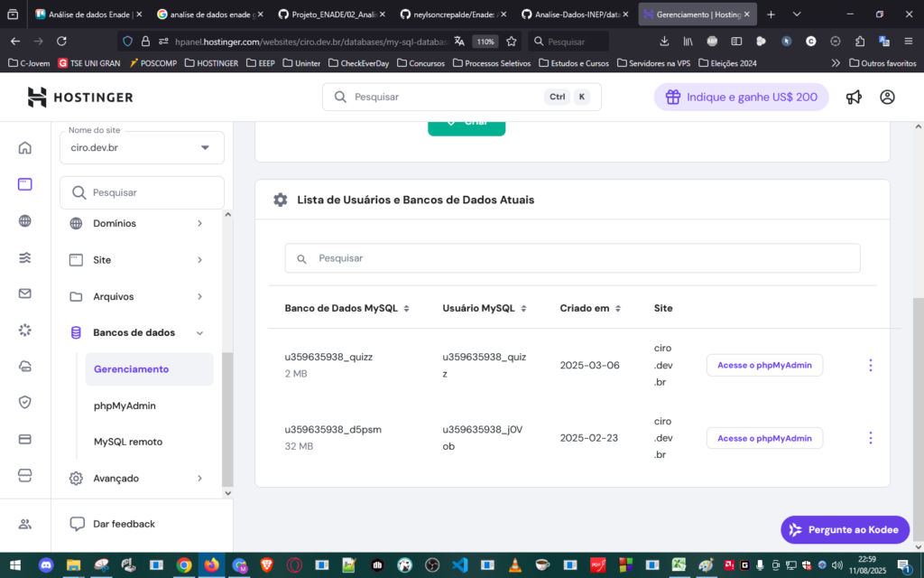Select MySQL remoto in the sidebar
Viewport: 924px width, 578px height.
pyautogui.click(x=128, y=442)
